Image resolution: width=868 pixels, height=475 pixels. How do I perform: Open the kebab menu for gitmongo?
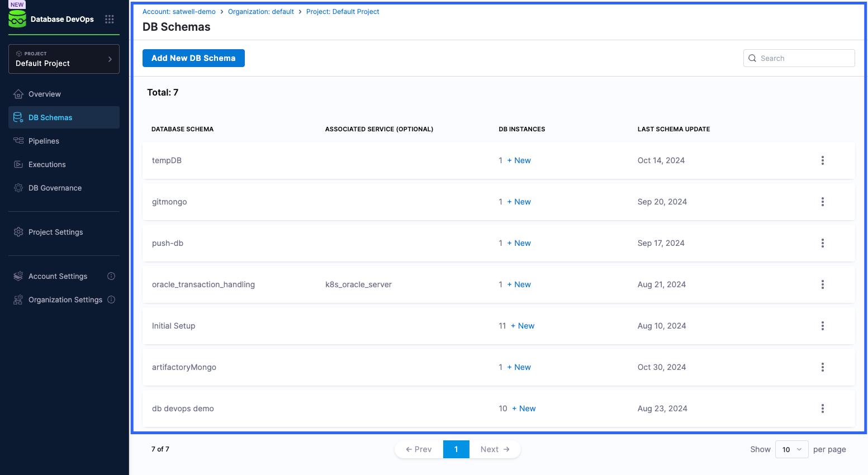coord(822,202)
